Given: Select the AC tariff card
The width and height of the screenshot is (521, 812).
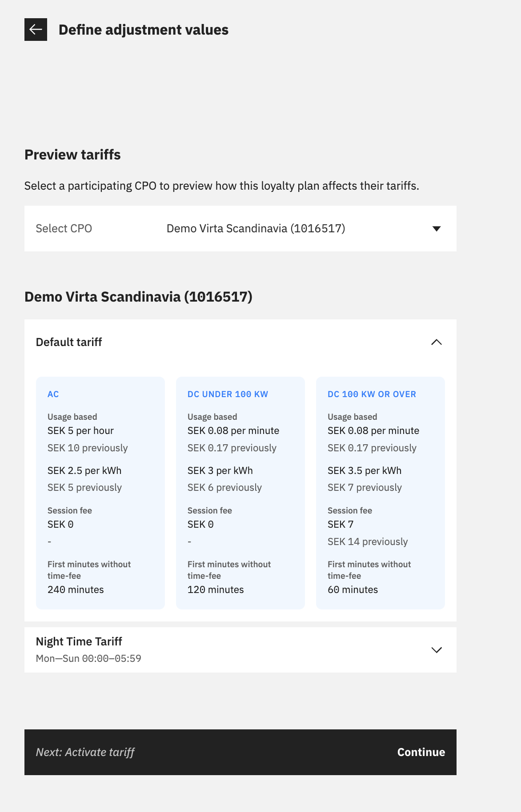Looking at the screenshot, I should pyautogui.click(x=100, y=492).
